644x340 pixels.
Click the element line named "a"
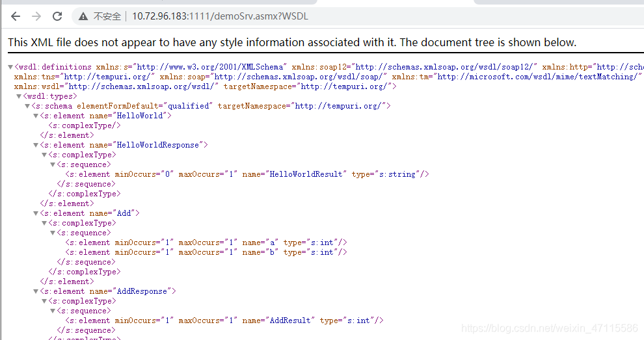pos(206,242)
